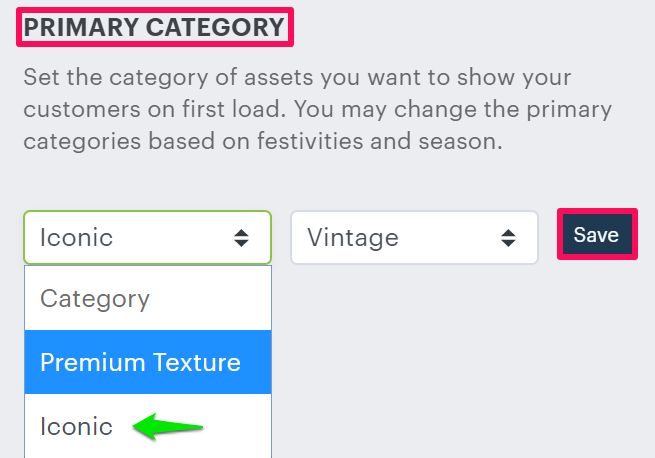Click the up-down arrows icon beside Iconic
This screenshot has width=655, height=458.
[x=241, y=237]
